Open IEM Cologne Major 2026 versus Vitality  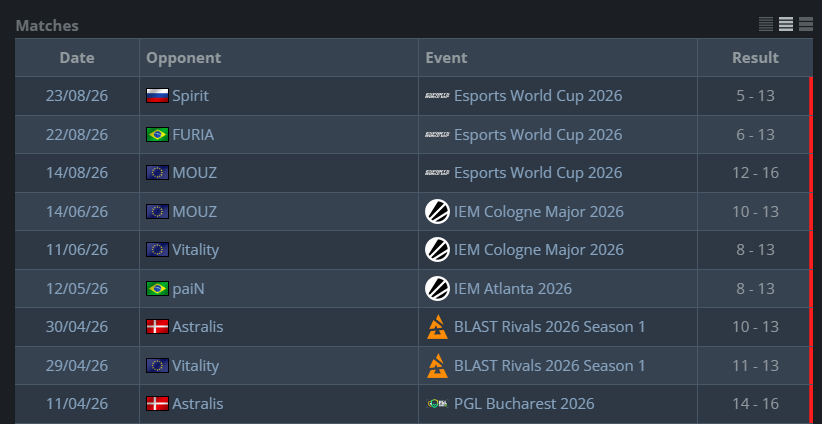(538, 250)
